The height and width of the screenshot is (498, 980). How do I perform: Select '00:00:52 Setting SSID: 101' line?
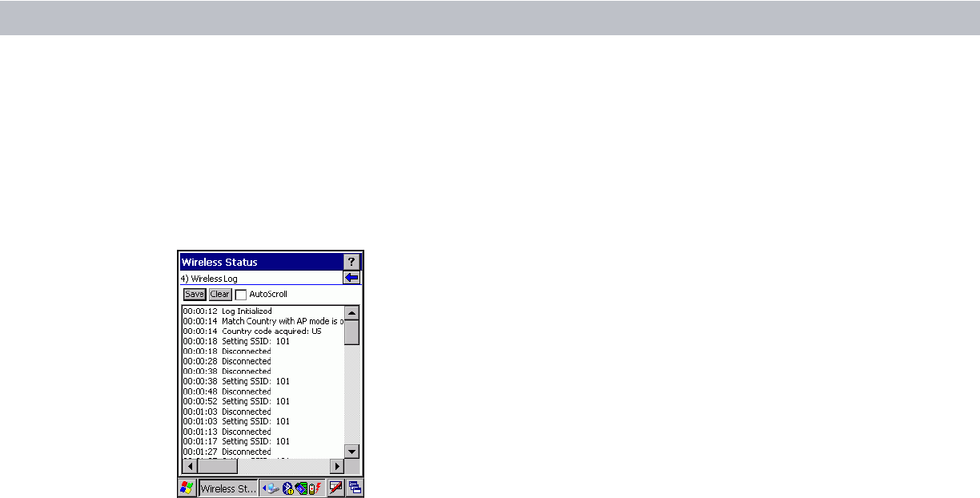click(x=236, y=401)
